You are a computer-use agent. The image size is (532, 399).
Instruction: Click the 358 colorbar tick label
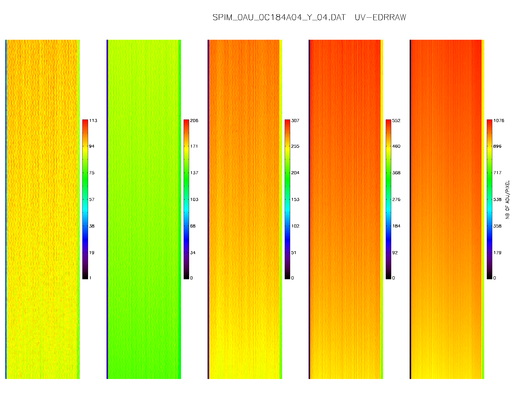point(497,226)
